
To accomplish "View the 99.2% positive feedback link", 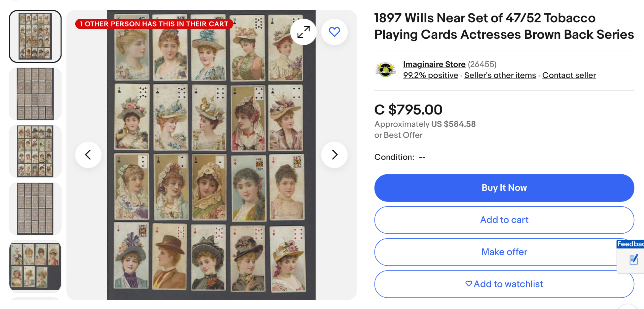I will coord(430,75).
